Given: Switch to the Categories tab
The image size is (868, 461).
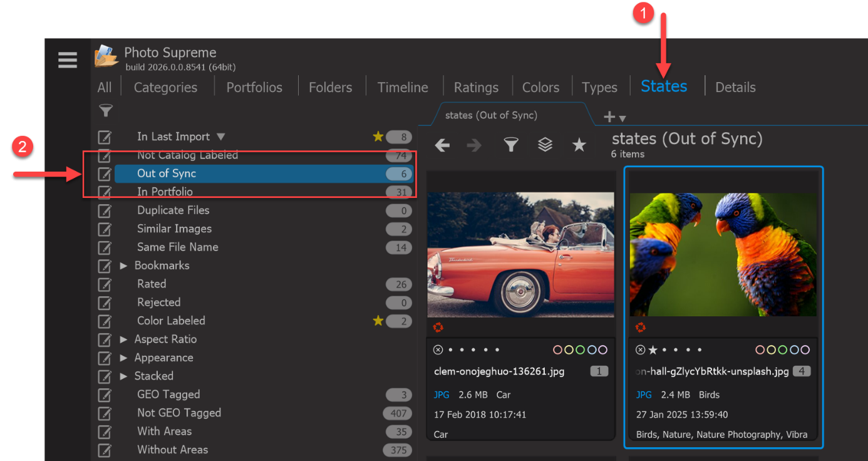Looking at the screenshot, I should click(x=165, y=88).
